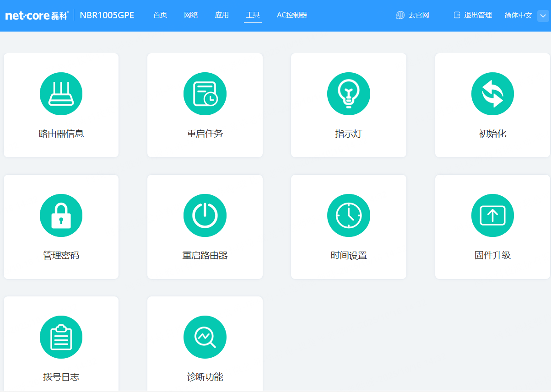Click the "诊断功能" label
Screen dimensions: 551x392
pyautogui.click(x=205, y=377)
